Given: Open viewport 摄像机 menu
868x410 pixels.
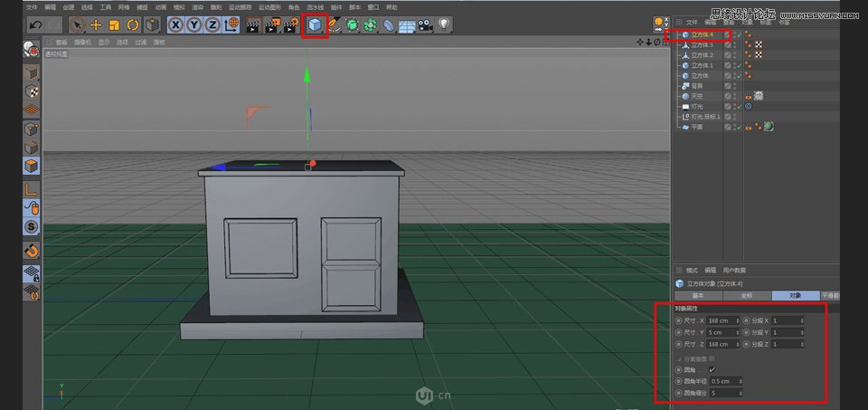Looking at the screenshot, I should click(82, 43).
